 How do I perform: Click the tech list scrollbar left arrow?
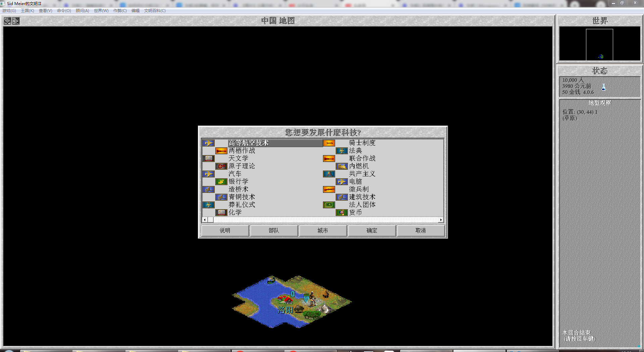pos(205,220)
